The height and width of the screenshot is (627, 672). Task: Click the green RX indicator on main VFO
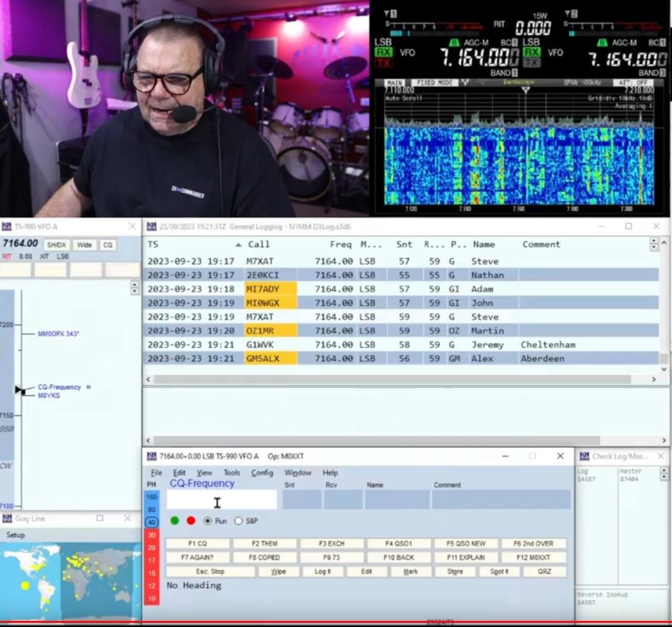tap(384, 53)
